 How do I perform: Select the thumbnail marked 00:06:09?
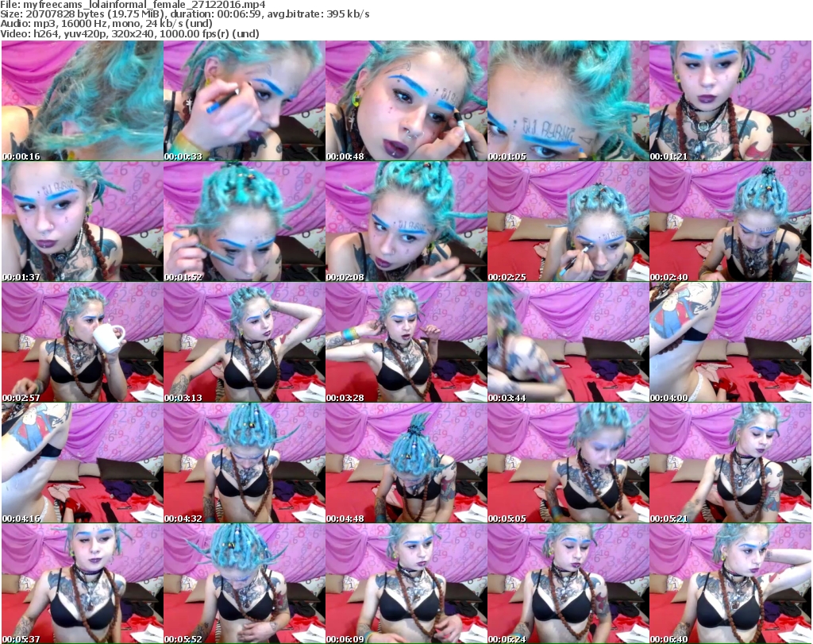pyautogui.click(x=406, y=584)
